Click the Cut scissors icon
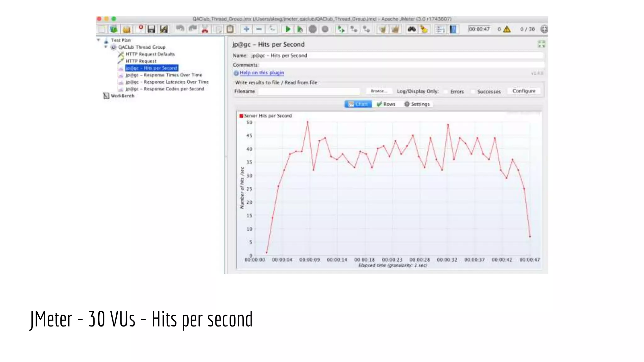 coord(205,29)
